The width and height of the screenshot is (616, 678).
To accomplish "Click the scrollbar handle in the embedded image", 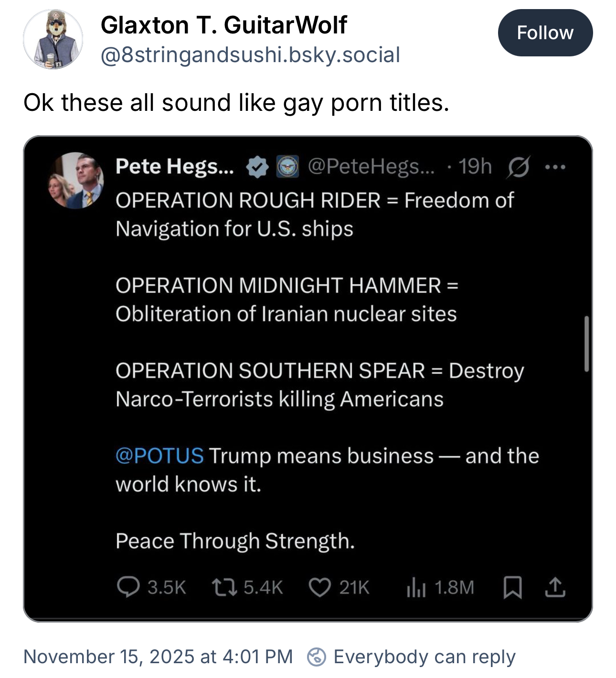I will (x=586, y=344).
